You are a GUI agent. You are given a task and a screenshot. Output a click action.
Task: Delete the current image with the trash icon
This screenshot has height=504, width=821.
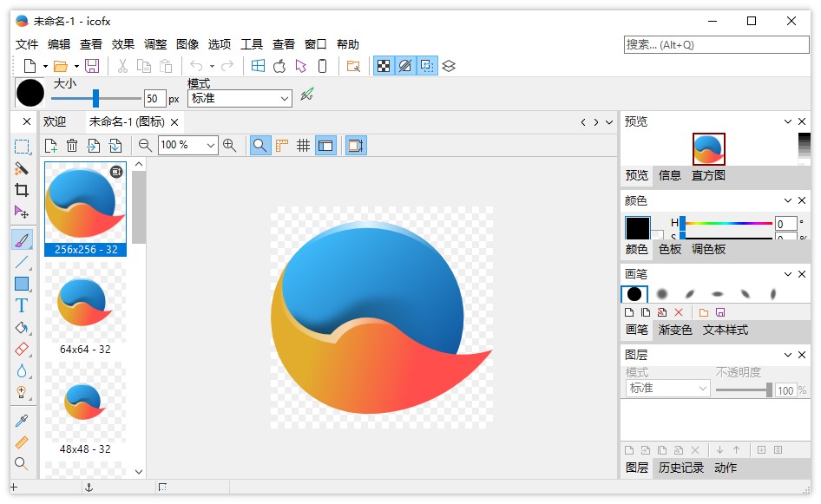coord(70,146)
